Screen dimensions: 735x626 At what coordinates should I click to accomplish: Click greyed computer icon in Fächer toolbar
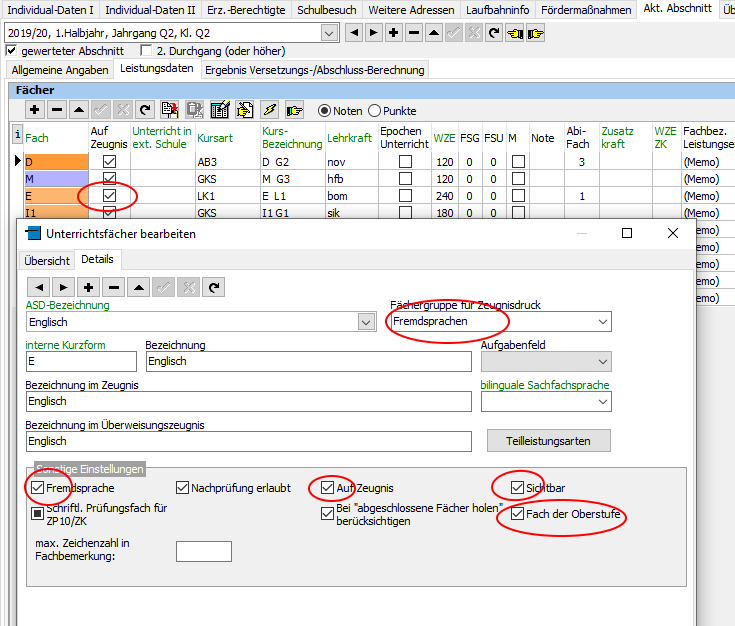pyautogui.click(x=195, y=110)
